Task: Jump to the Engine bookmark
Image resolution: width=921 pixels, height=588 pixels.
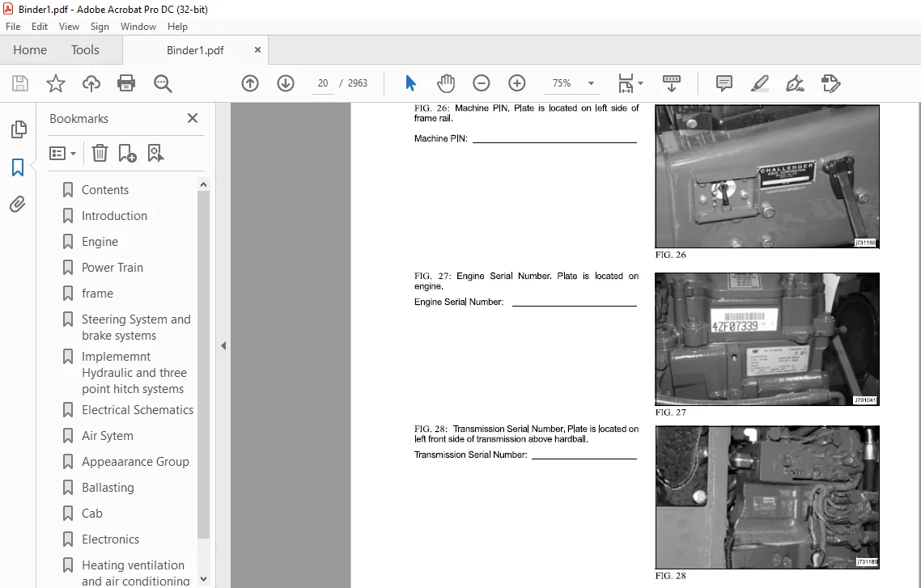Action: coord(100,241)
